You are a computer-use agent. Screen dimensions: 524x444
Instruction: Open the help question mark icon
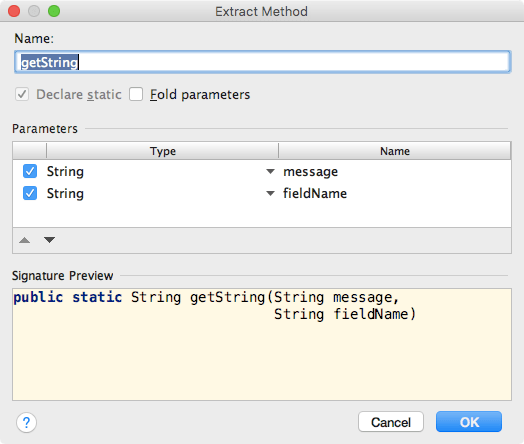click(x=26, y=423)
